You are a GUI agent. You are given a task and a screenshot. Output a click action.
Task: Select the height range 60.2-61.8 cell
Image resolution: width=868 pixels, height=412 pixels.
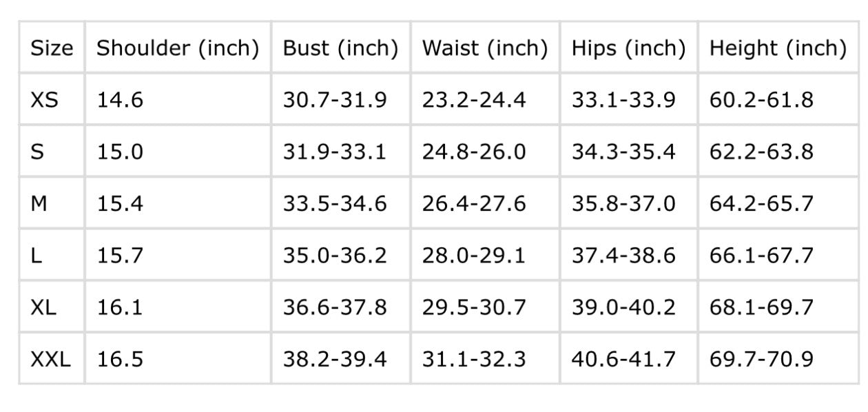[761, 100]
